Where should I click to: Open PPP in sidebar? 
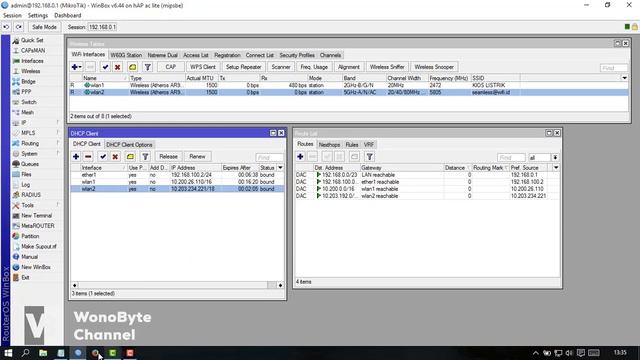(x=26, y=92)
